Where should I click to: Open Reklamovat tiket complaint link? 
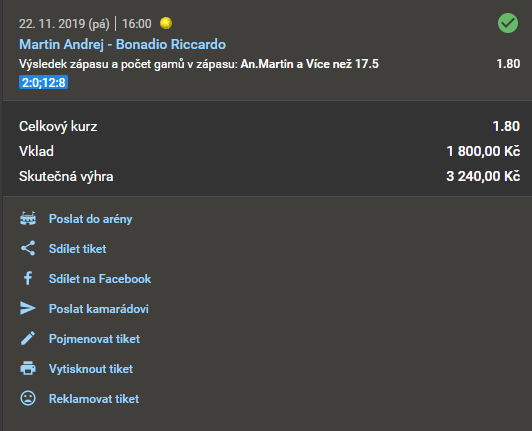[94, 399]
